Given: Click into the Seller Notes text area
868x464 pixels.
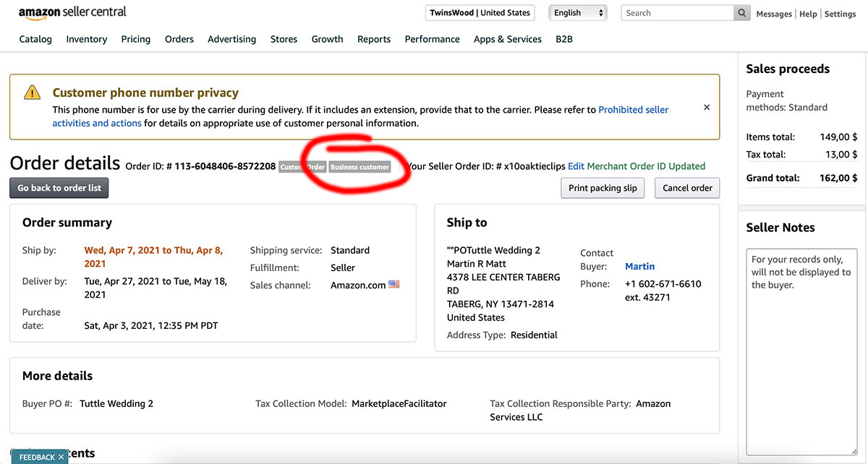Looking at the screenshot, I should 801,352.
